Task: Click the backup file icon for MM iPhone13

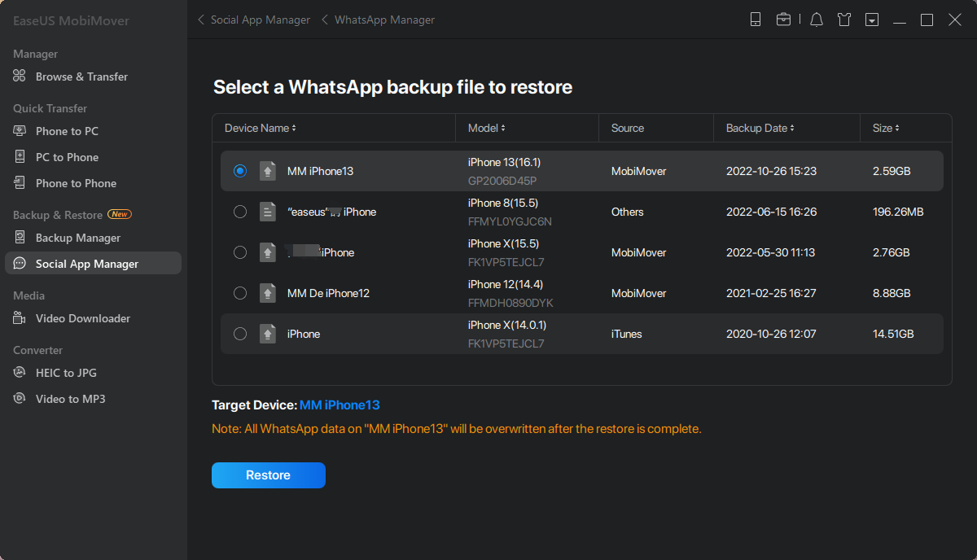Action: tap(268, 171)
